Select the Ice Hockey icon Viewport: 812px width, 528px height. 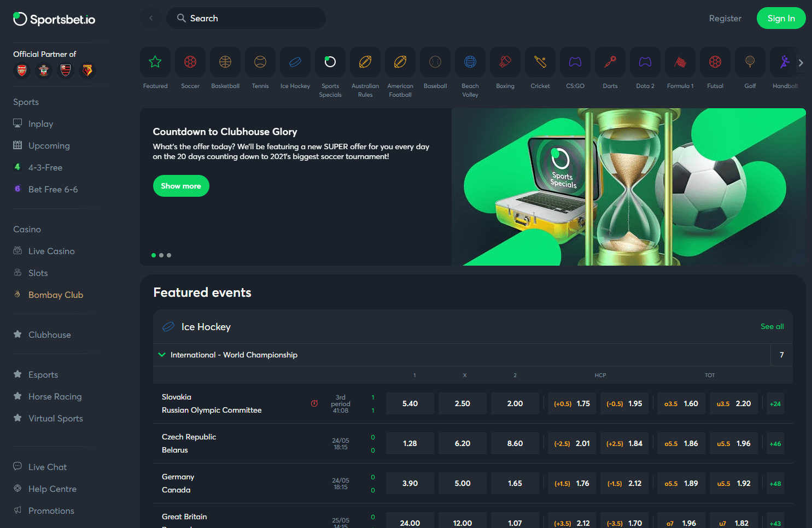pos(295,62)
